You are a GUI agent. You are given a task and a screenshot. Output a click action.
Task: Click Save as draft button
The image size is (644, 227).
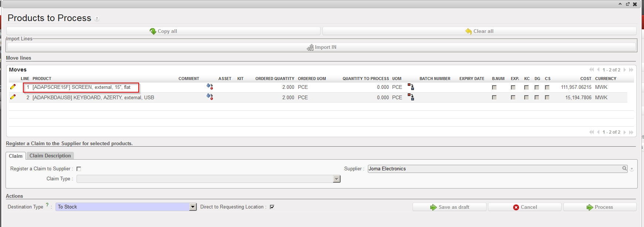pyautogui.click(x=450, y=207)
